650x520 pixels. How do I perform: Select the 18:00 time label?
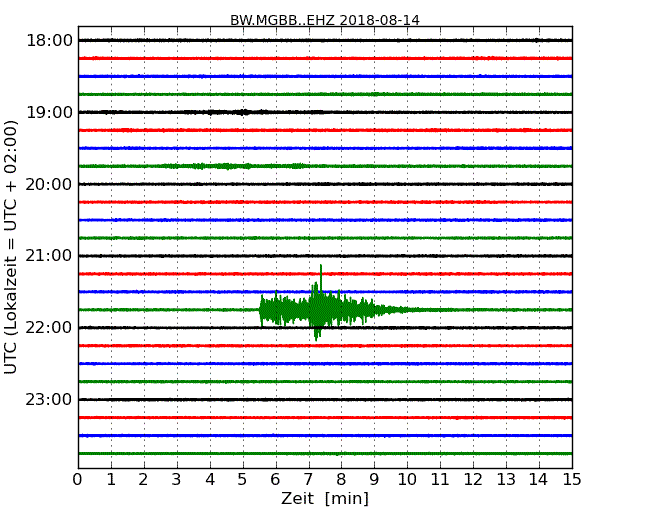[x=49, y=41]
